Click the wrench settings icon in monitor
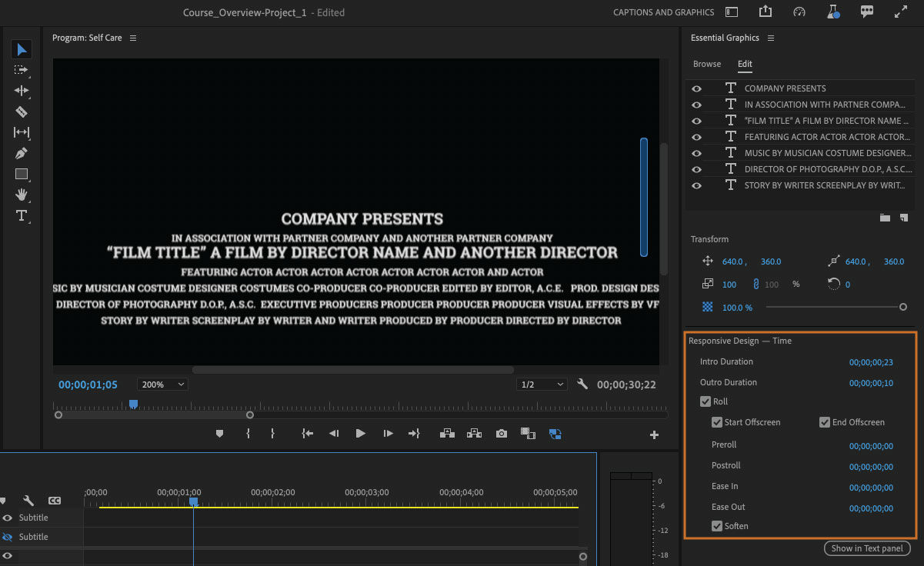The width and height of the screenshot is (924, 566). click(582, 385)
